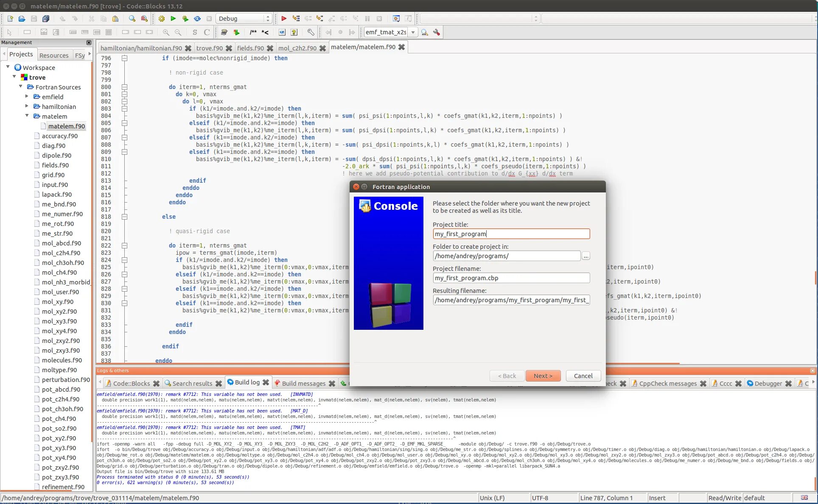The width and height of the screenshot is (818, 504).
Task: Open the Build messages log tab
Action: [x=303, y=383]
